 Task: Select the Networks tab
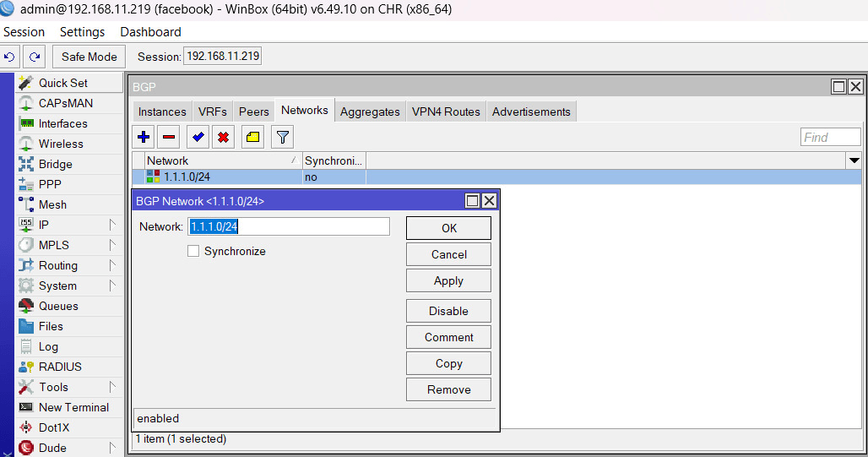tap(305, 110)
